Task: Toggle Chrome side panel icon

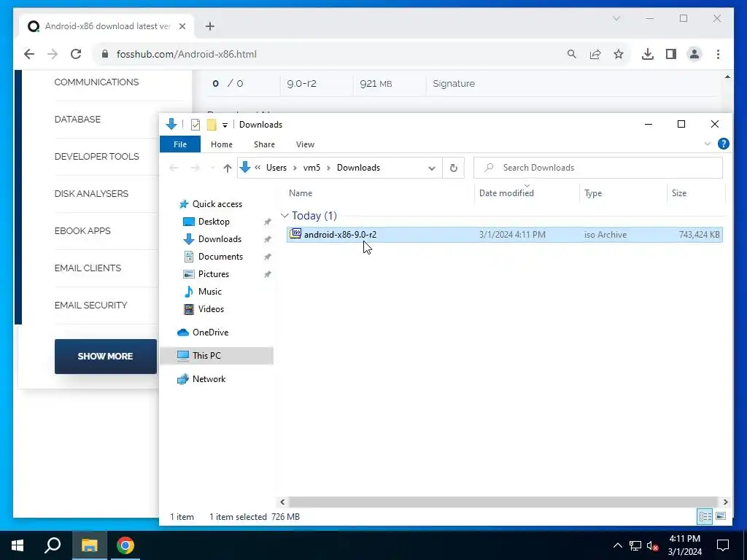Action: click(x=671, y=54)
